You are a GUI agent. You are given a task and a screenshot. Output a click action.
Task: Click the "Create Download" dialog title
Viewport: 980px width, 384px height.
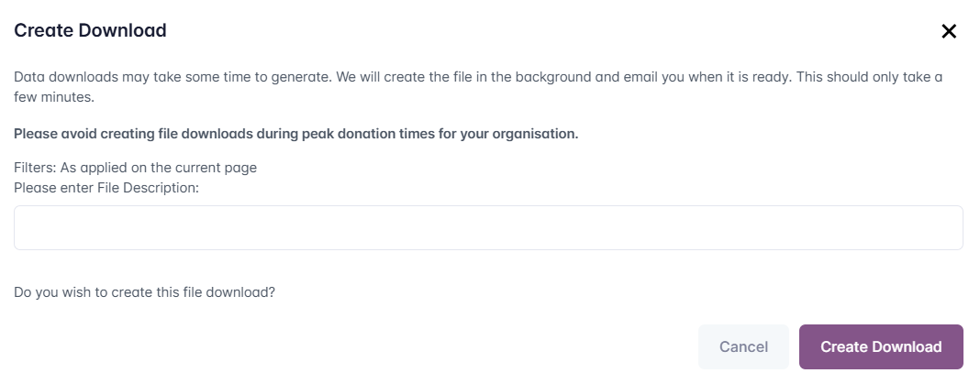[90, 30]
